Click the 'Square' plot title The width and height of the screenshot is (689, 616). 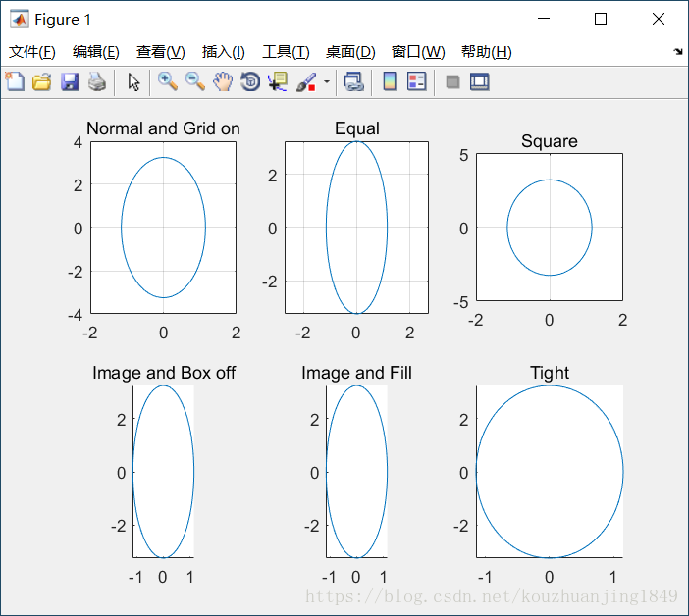[x=550, y=141]
